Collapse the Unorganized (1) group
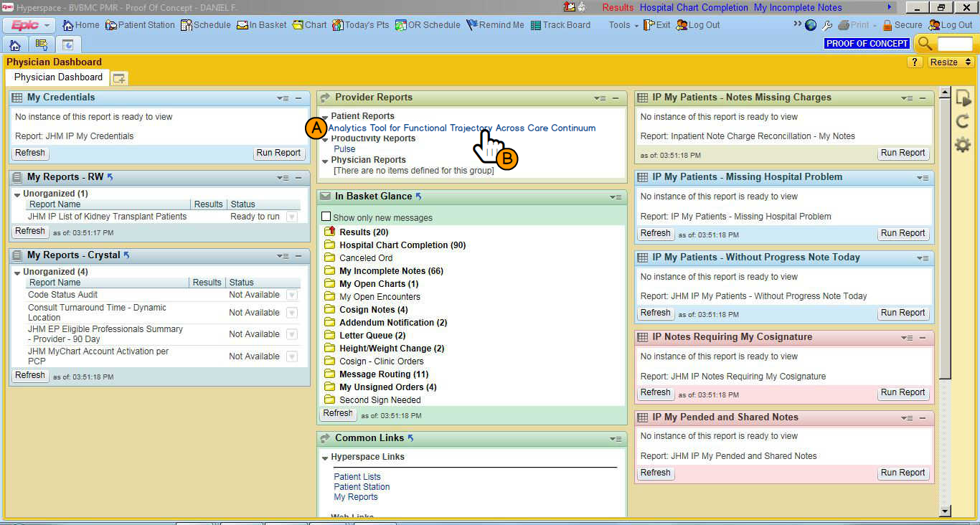 [x=17, y=194]
